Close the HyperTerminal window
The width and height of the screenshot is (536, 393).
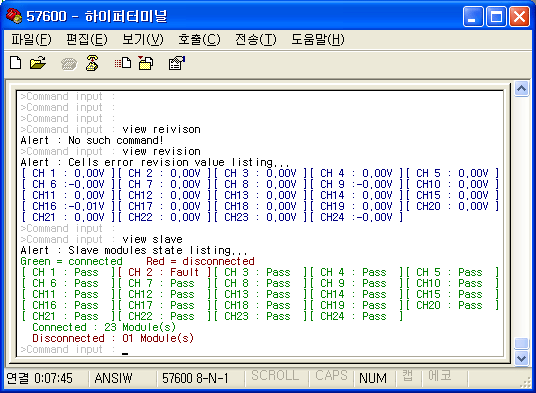(520, 16)
